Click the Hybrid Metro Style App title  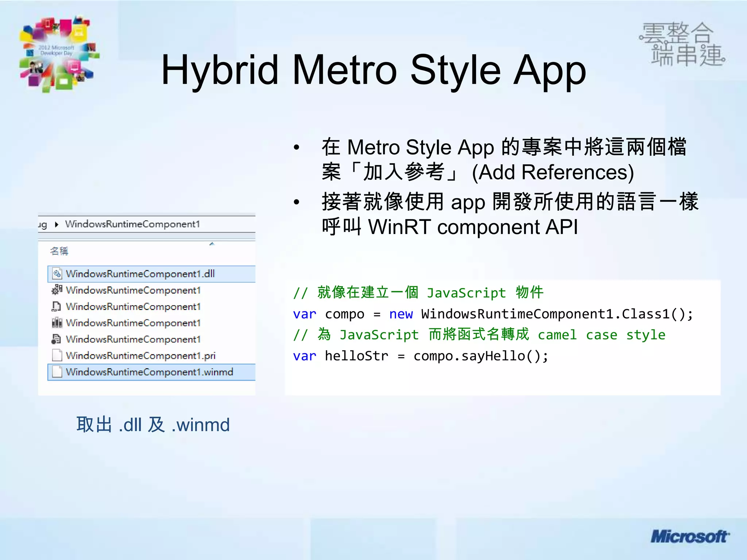click(x=373, y=70)
